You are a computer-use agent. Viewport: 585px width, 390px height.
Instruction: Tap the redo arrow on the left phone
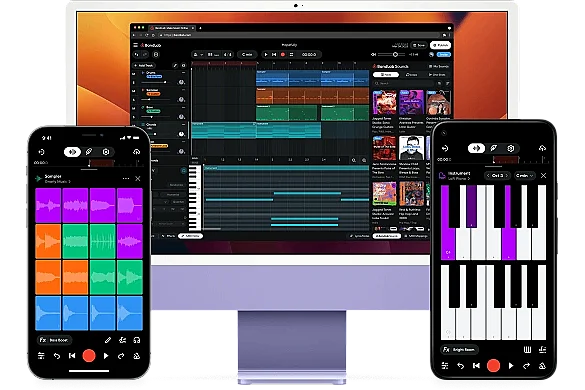pos(121,356)
